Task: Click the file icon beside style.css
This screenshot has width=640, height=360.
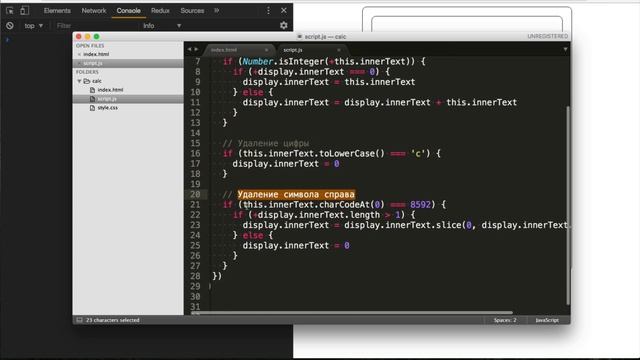Action: pos(92,108)
